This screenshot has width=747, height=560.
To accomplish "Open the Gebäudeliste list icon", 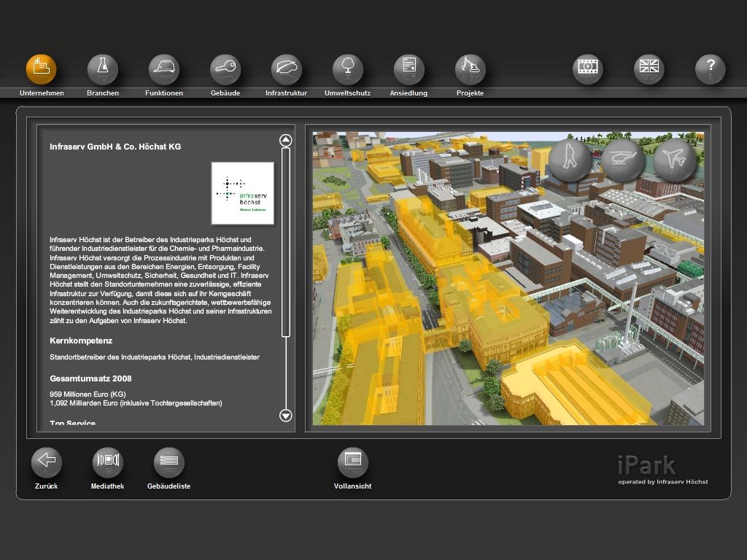I will point(169,462).
